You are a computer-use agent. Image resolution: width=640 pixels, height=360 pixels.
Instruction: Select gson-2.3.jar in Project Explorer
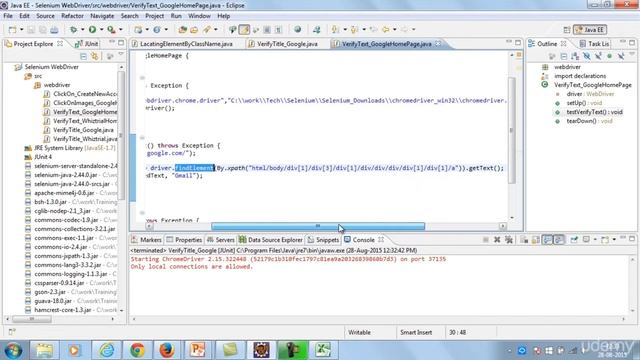click(50, 292)
